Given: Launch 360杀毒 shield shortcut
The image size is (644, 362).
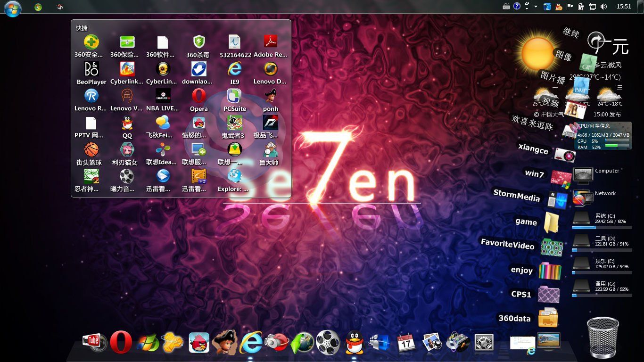Looking at the screenshot, I should point(199,46).
